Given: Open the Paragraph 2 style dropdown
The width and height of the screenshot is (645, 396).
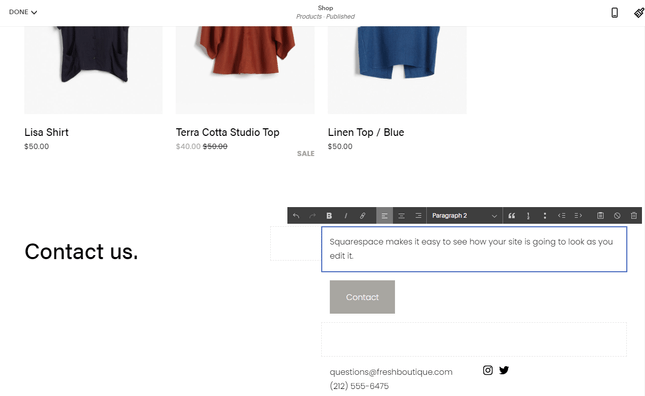Looking at the screenshot, I should pyautogui.click(x=464, y=215).
